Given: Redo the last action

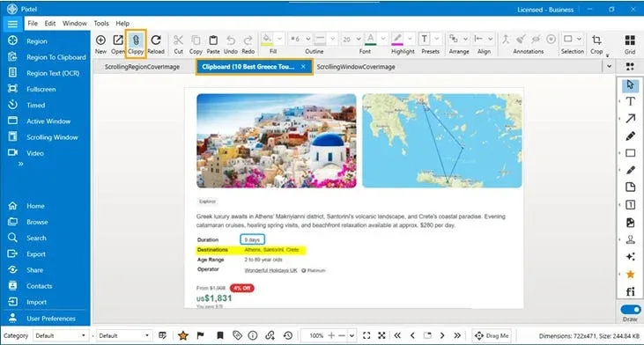Looking at the screenshot, I should 248,44.
